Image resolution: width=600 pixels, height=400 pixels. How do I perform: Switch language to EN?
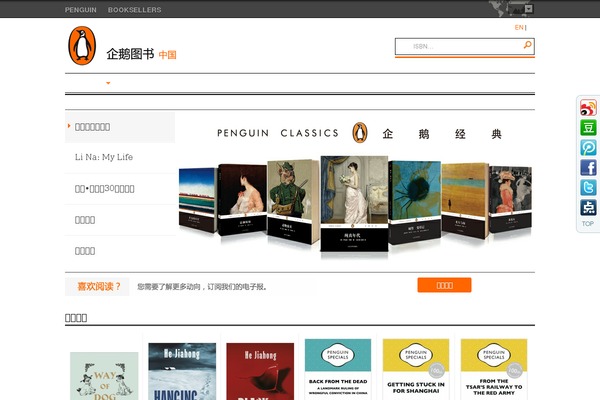pos(519,28)
